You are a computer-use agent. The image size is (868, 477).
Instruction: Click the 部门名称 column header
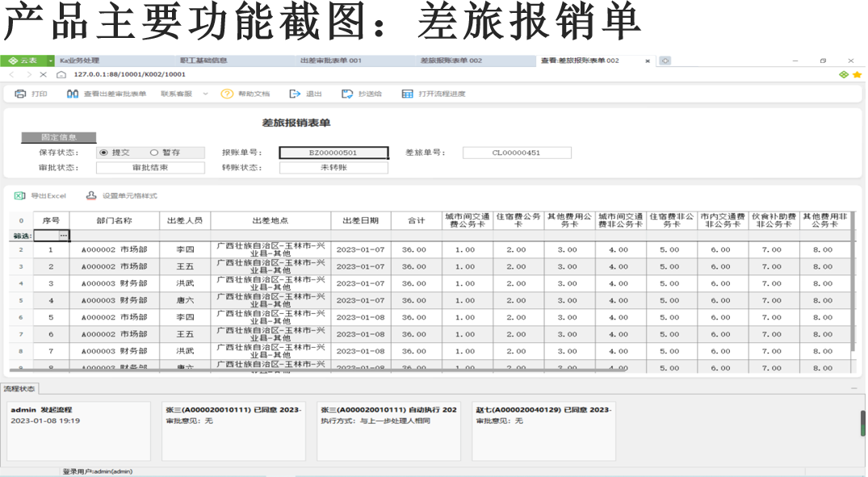pyautogui.click(x=114, y=221)
